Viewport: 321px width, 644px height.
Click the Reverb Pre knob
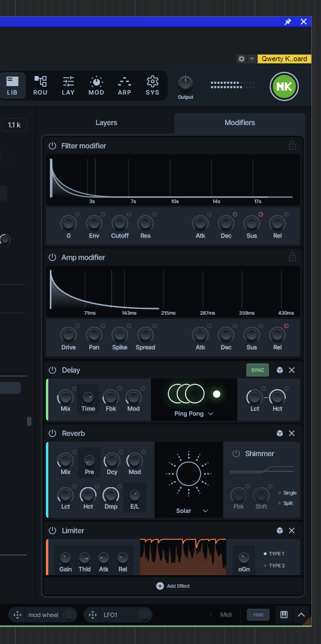pos(89,460)
